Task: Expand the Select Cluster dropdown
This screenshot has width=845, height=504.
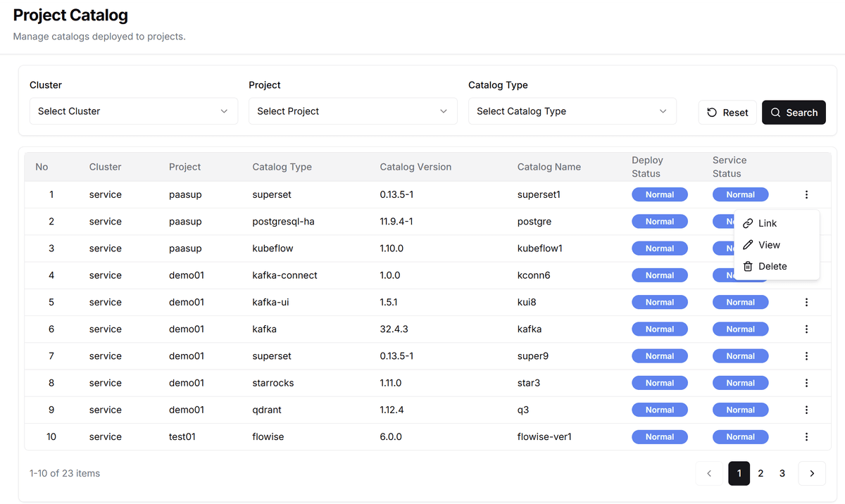Action: (134, 111)
